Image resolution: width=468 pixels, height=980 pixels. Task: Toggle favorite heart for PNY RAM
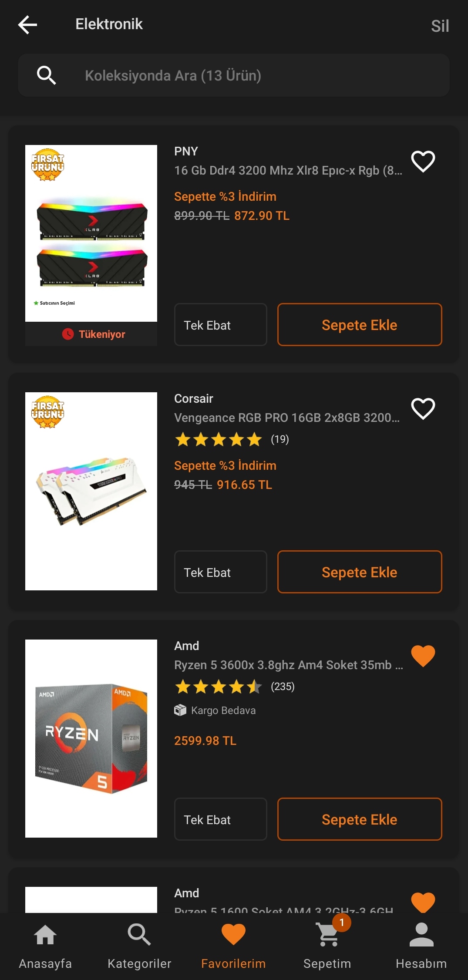(423, 162)
